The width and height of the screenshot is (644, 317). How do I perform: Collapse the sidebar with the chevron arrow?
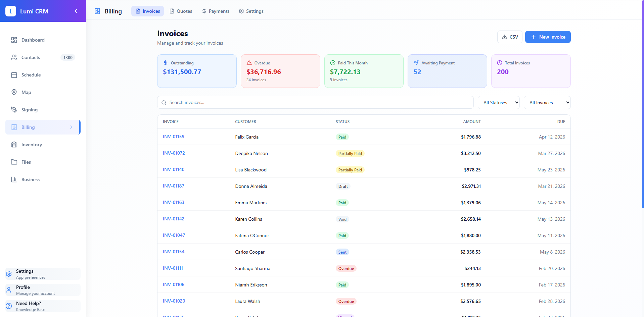click(76, 11)
